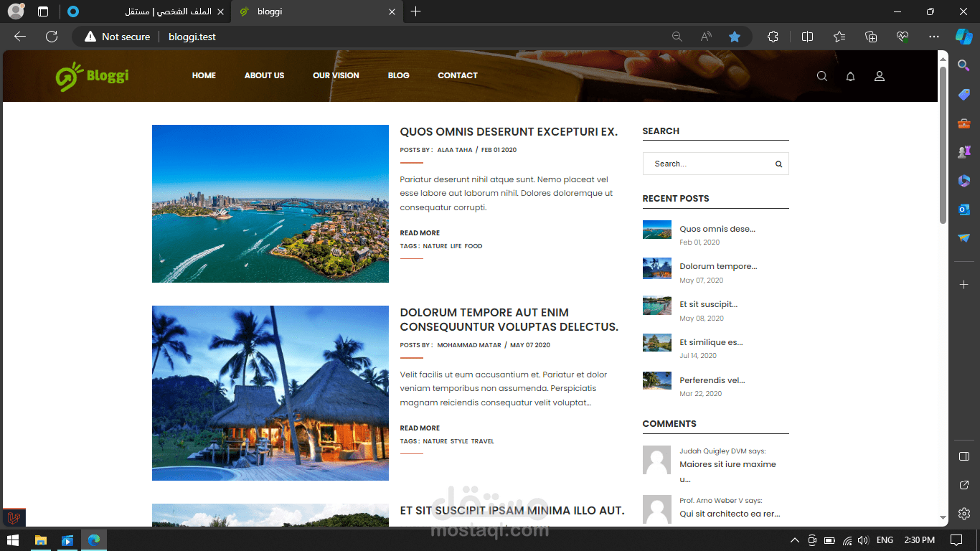980x551 pixels.
Task: Select the TRAVEL tag on second post
Action: point(483,442)
